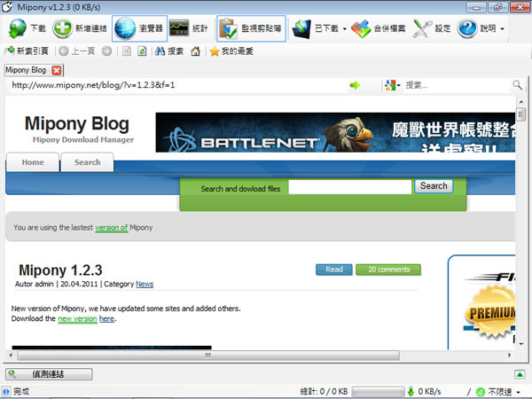This screenshot has width=532, height=399.
Task: Click the vertical scrollbar down arrow
Action: 520,344
